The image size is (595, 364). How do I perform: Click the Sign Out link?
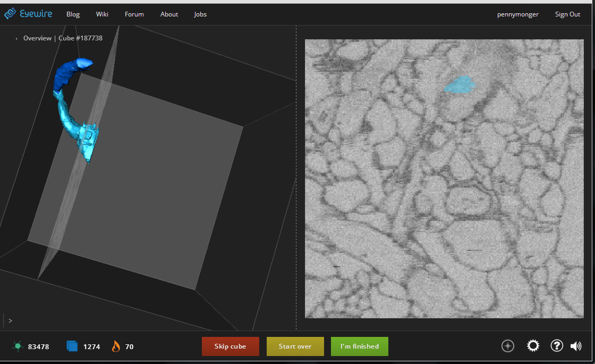(567, 14)
